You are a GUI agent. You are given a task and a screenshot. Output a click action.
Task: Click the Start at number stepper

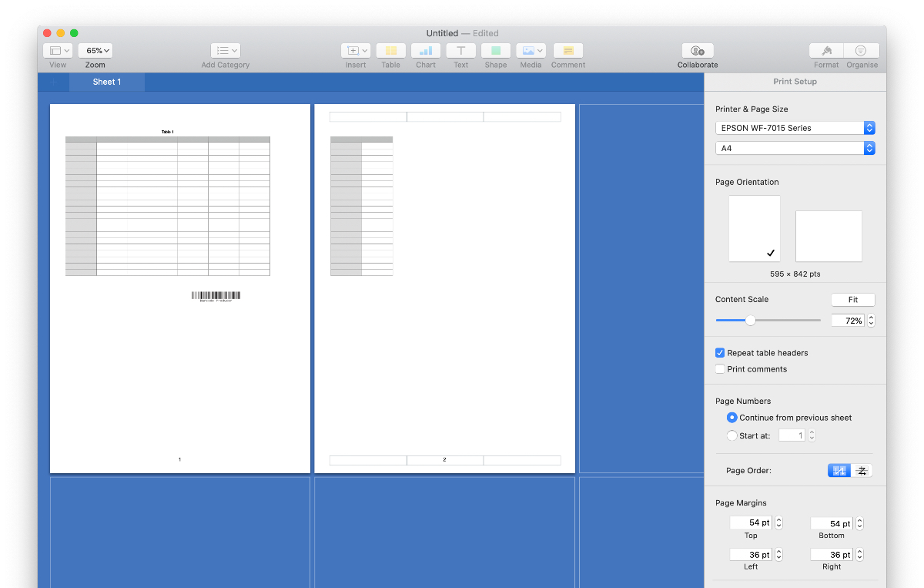[812, 435]
